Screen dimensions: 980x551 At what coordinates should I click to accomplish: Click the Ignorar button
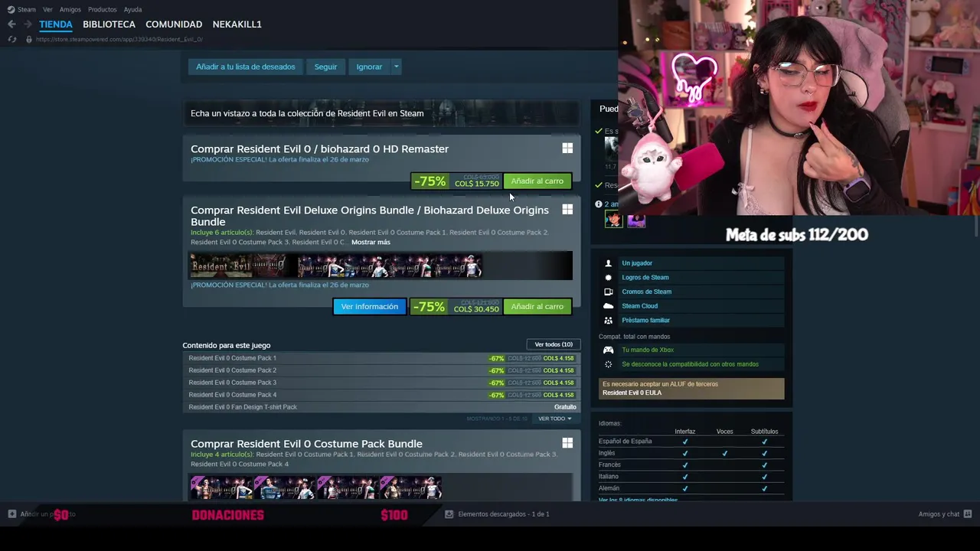click(x=369, y=67)
